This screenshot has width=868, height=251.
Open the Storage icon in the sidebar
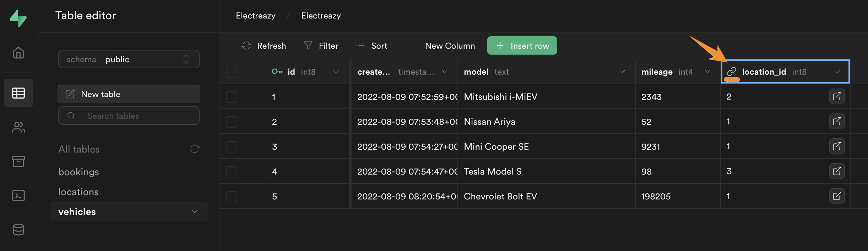[x=18, y=161]
